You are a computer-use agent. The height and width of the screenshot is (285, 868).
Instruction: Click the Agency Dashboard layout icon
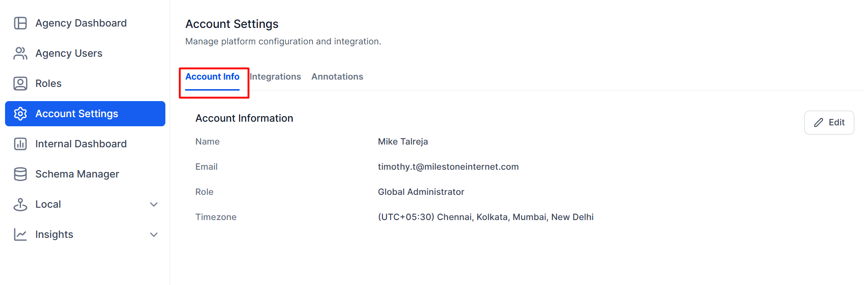point(20,23)
